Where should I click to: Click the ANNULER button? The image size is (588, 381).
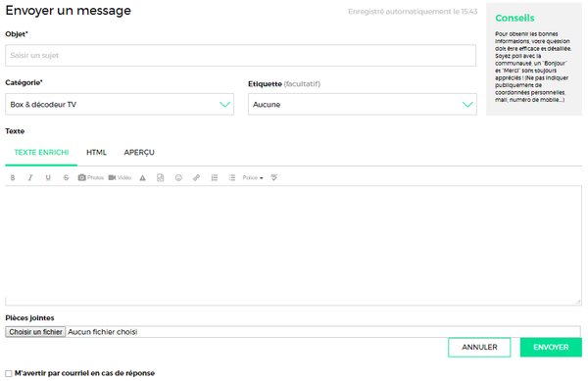click(x=479, y=348)
